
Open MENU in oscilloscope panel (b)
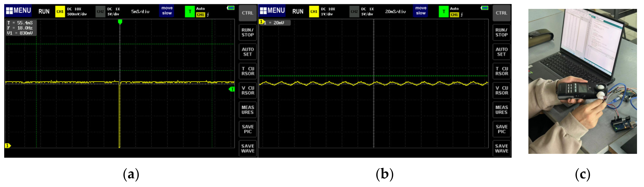[x=272, y=11]
